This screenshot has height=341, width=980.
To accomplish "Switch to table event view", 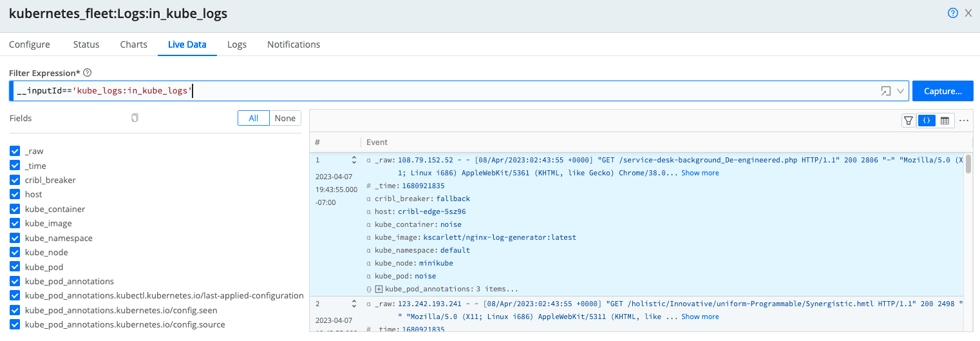I will [x=945, y=121].
